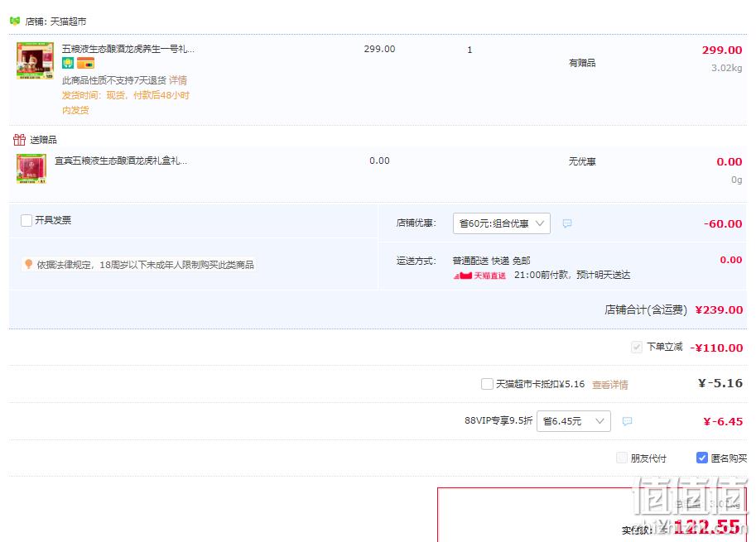The height and width of the screenshot is (542, 756).
Task: Click the orange location pin warning icon
Action: pos(28,264)
